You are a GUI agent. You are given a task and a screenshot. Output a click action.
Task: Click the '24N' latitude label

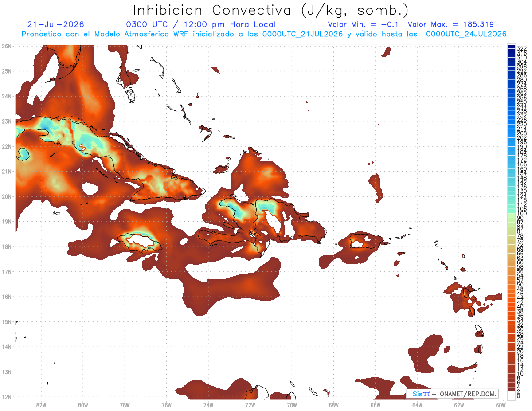(6, 96)
